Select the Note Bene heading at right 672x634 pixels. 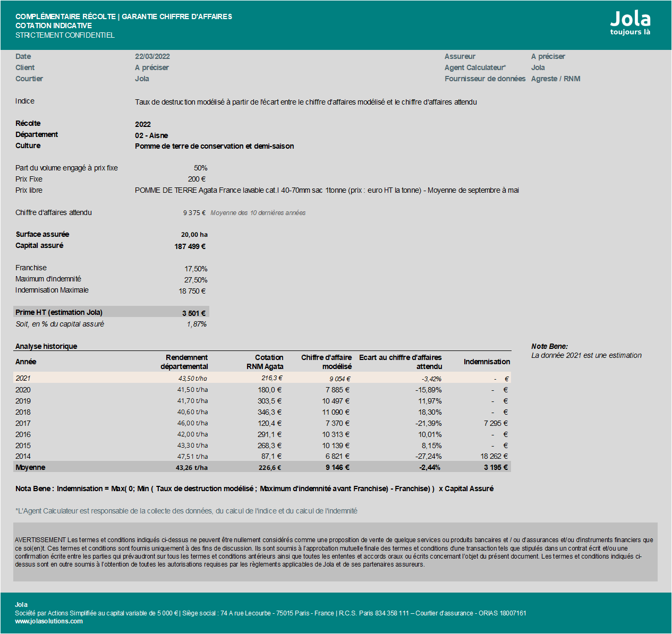click(549, 346)
